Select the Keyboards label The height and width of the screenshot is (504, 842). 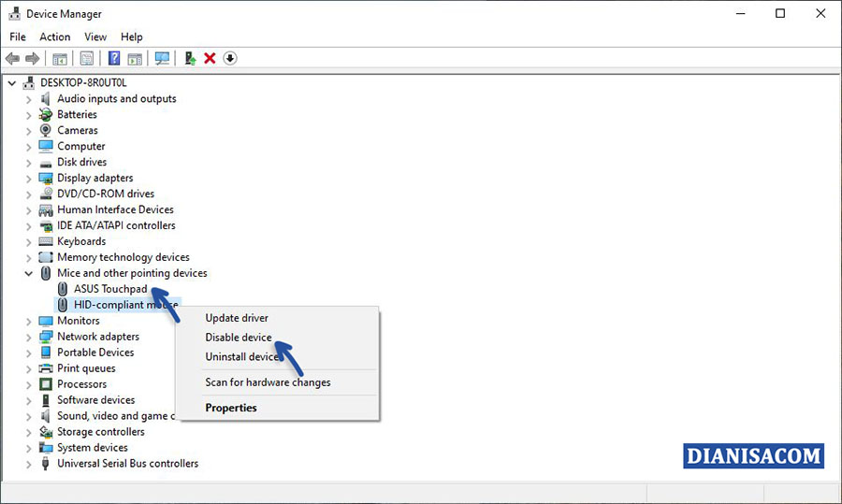[x=81, y=241]
